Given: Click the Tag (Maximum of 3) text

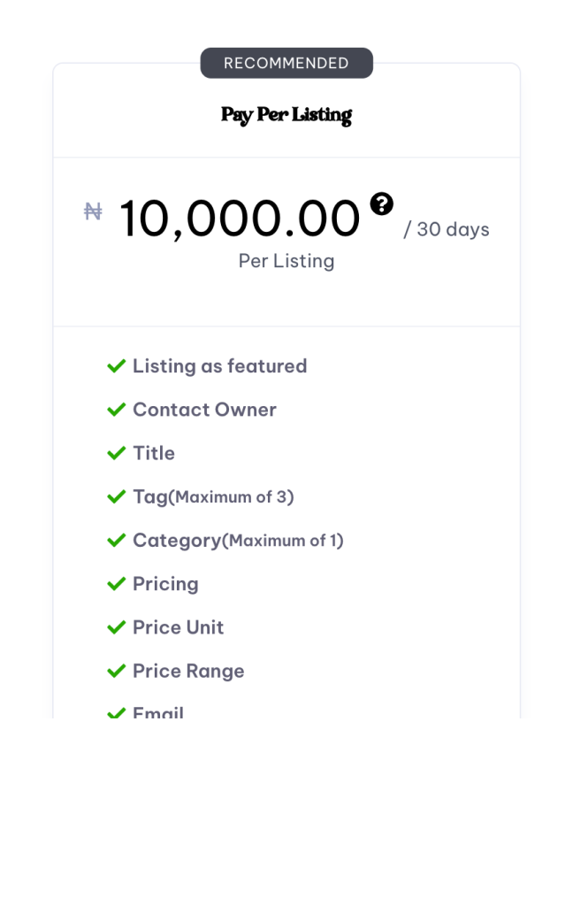Looking at the screenshot, I should pos(213,496).
